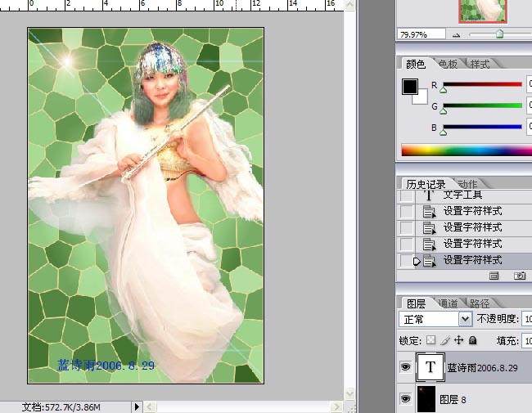
Task: Create new document from current state icon
Action: tap(494, 276)
